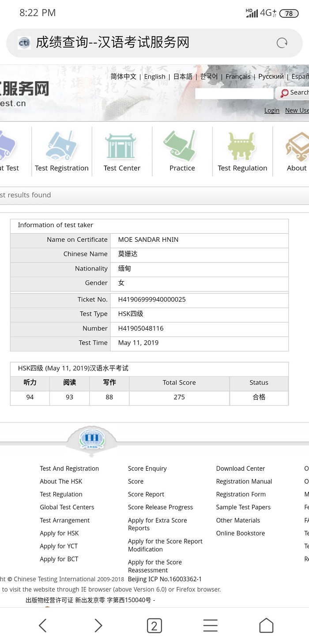
Task: Click the Login link
Action: click(271, 111)
